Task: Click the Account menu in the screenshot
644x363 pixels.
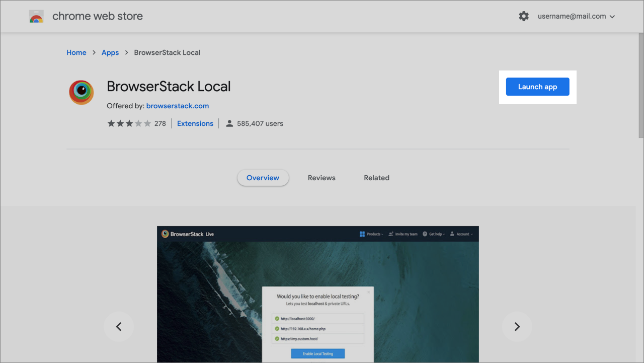Action: (x=461, y=234)
